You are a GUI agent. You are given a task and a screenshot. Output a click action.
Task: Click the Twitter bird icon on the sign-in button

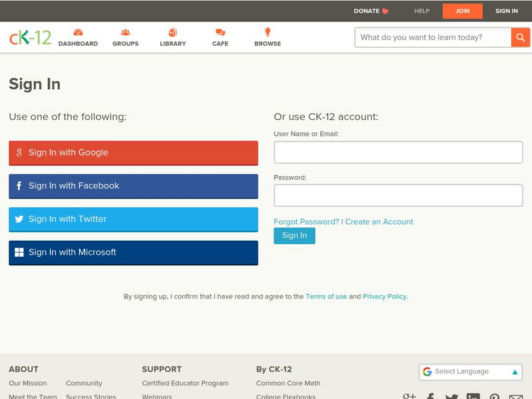19,219
